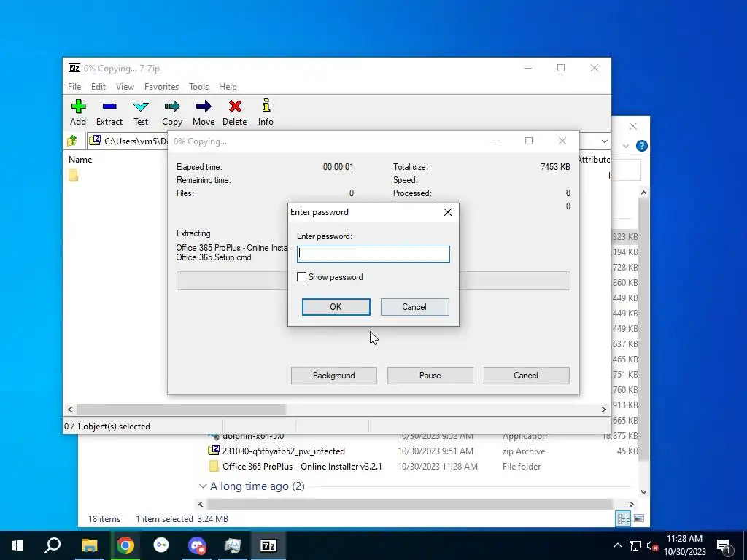Open the notification center icon
This screenshot has width=747, height=560.
point(724,545)
